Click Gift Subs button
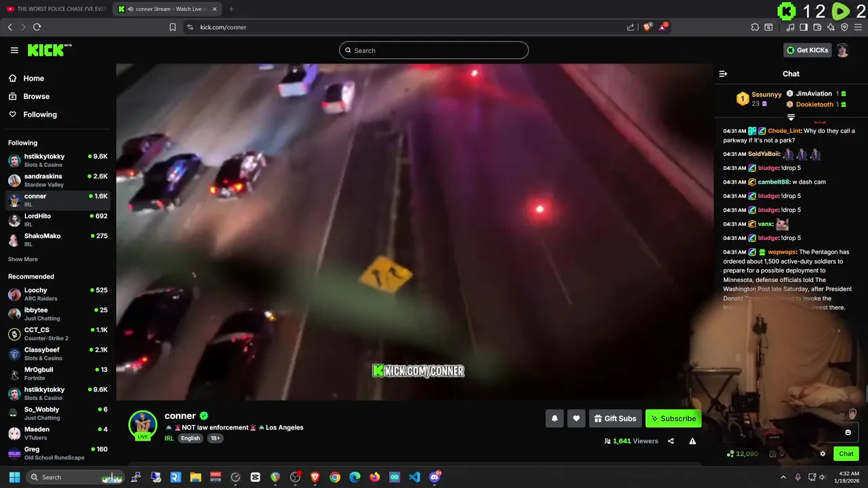The height and width of the screenshot is (488, 868). pyautogui.click(x=615, y=419)
